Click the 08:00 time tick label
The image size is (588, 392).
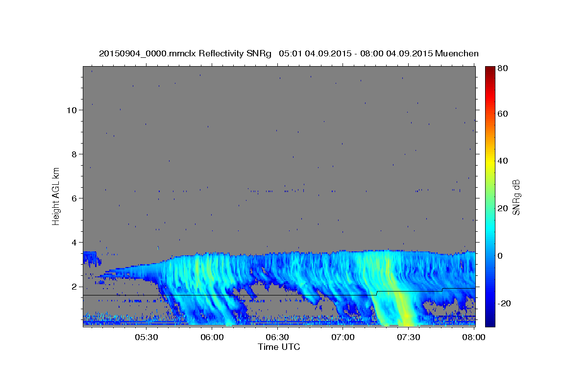pos(474,337)
